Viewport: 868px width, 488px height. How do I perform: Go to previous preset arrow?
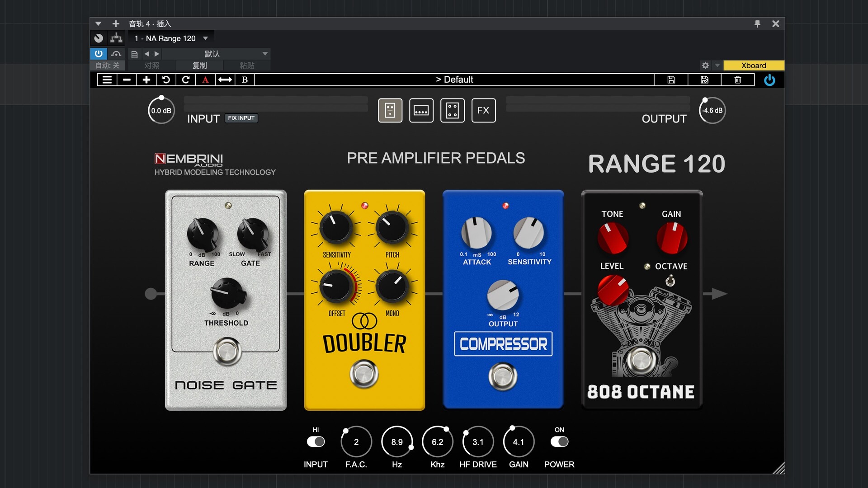pos(146,54)
